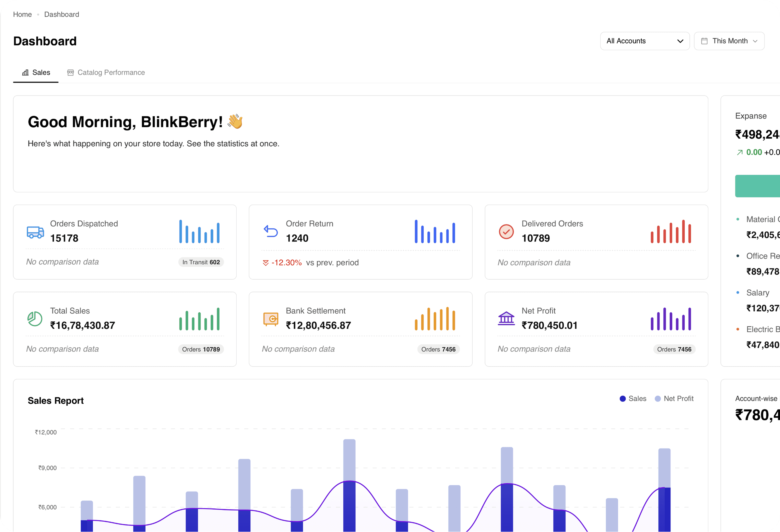Viewport: 780px width, 532px height.
Task: Go to the Home breadcrumb link
Action: point(22,14)
